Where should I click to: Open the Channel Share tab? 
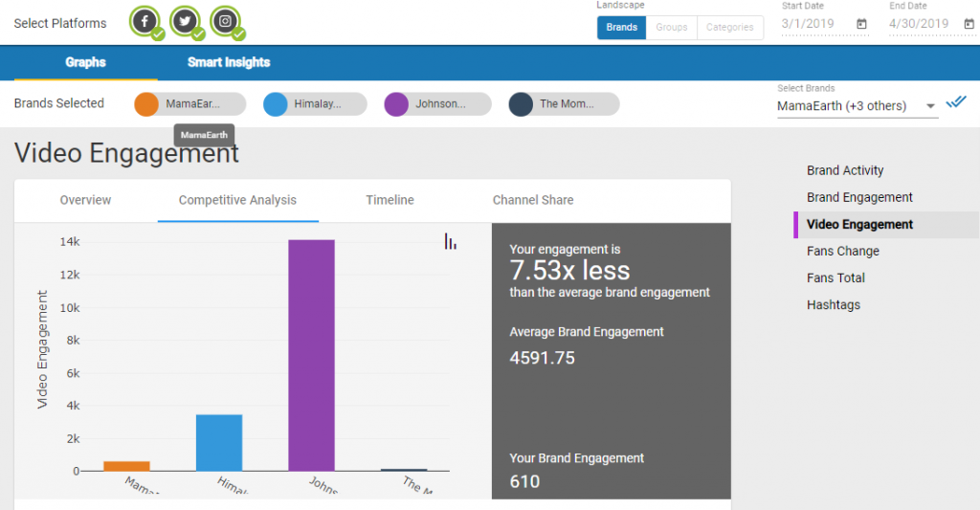(x=533, y=200)
